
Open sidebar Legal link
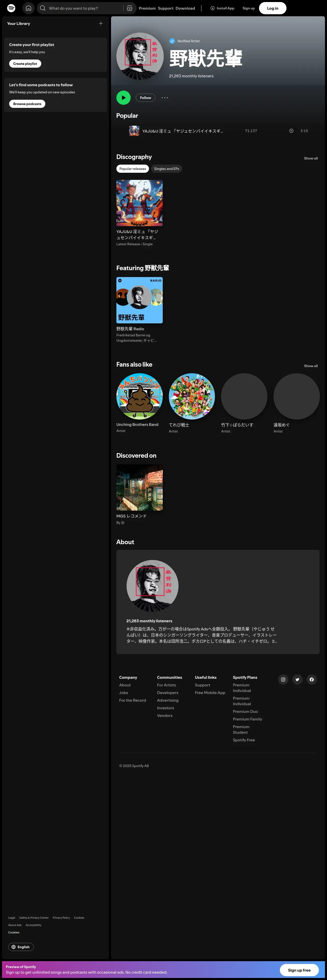pyautogui.click(x=11, y=918)
